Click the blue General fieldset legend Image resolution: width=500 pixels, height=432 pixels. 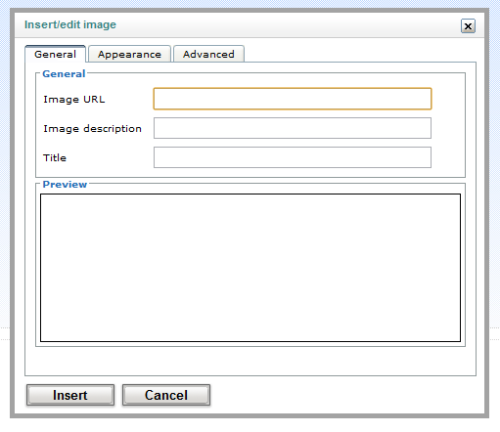pos(64,74)
